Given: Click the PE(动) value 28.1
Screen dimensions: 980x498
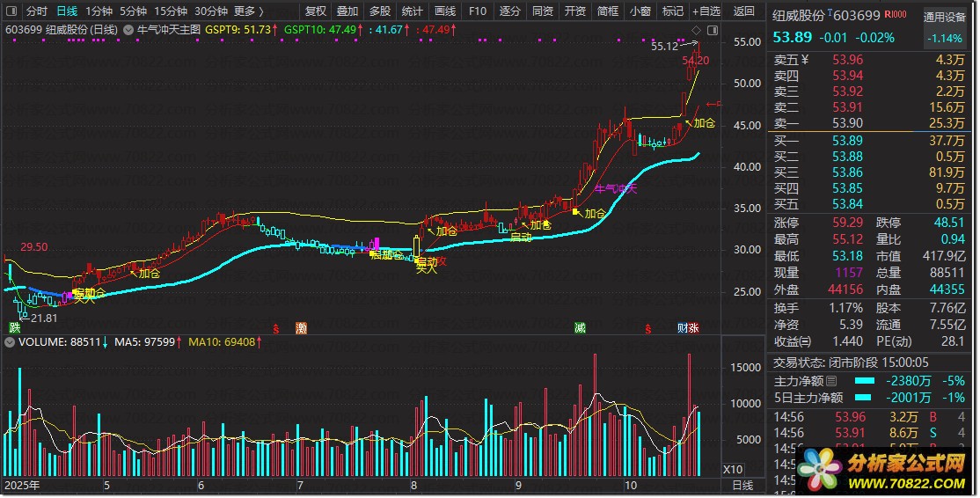Looking at the screenshot, I should 953,341.
